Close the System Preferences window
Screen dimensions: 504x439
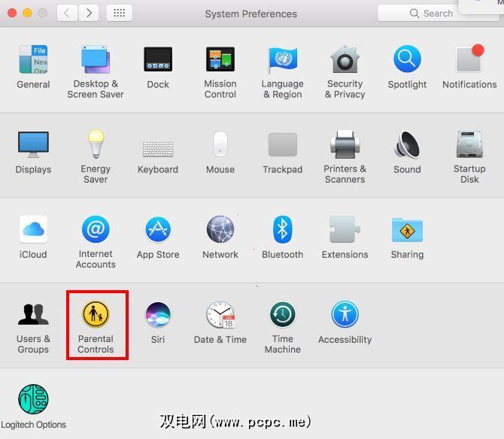click(x=12, y=14)
